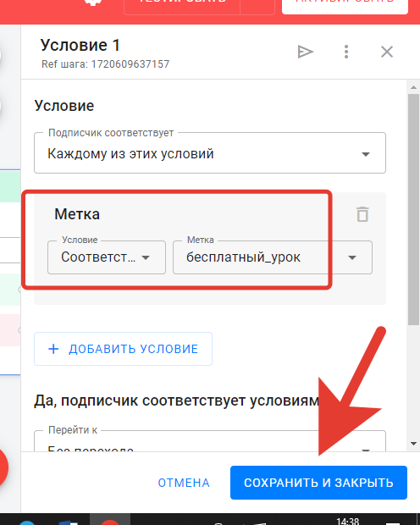
Task: Click gear icon in the red header
Action: tap(93, 3)
